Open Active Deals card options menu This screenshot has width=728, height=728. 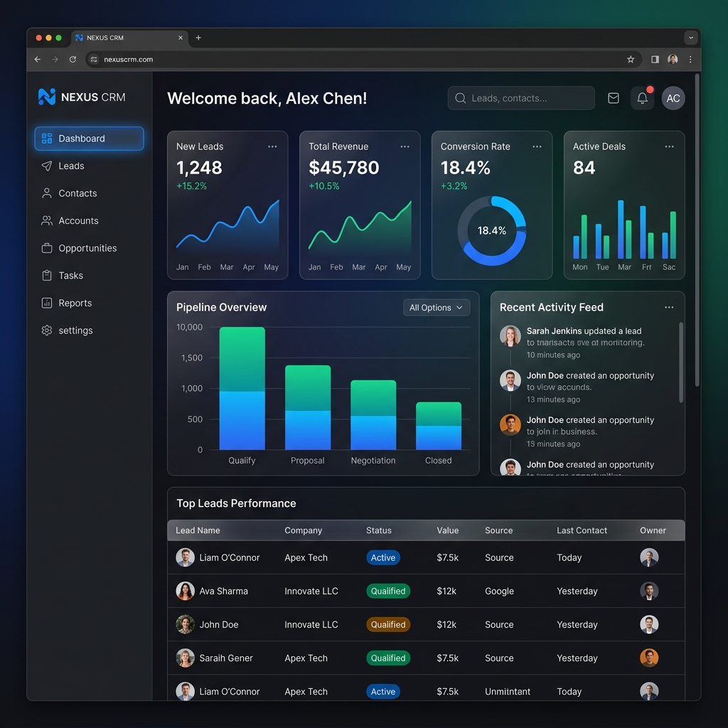(669, 146)
